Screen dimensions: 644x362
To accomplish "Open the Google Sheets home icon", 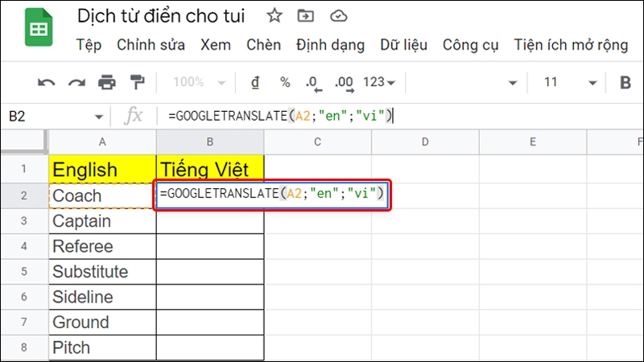I will click(39, 27).
